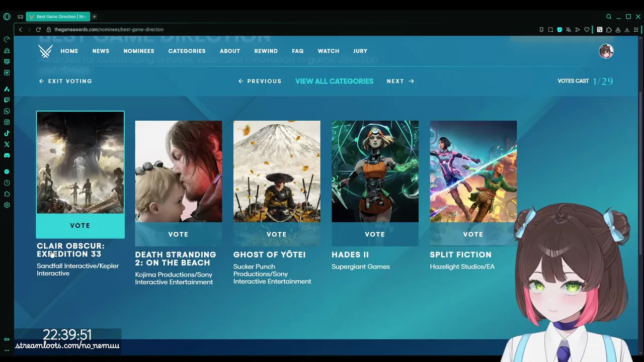Go back with the browser back arrow
The width and height of the screenshot is (644, 362).
(x=21, y=30)
